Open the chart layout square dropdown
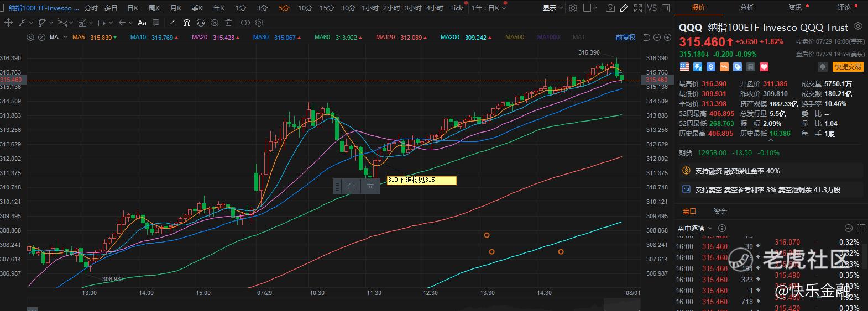The width and height of the screenshot is (868, 311). [590, 8]
